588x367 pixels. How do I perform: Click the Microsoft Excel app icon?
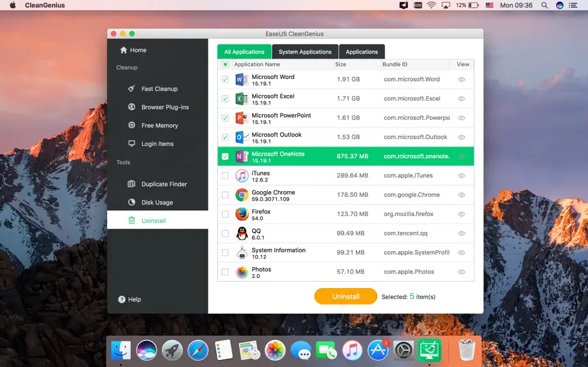click(242, 99)
